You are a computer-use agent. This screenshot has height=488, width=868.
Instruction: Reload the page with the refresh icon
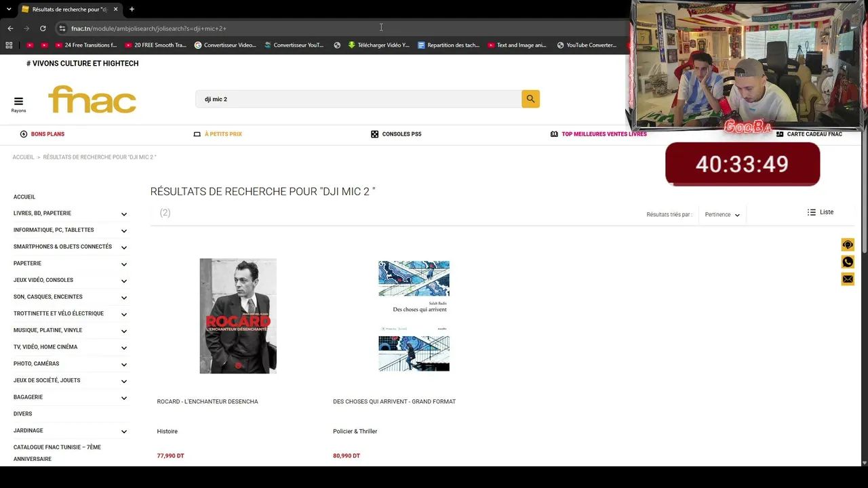point(43,28)
